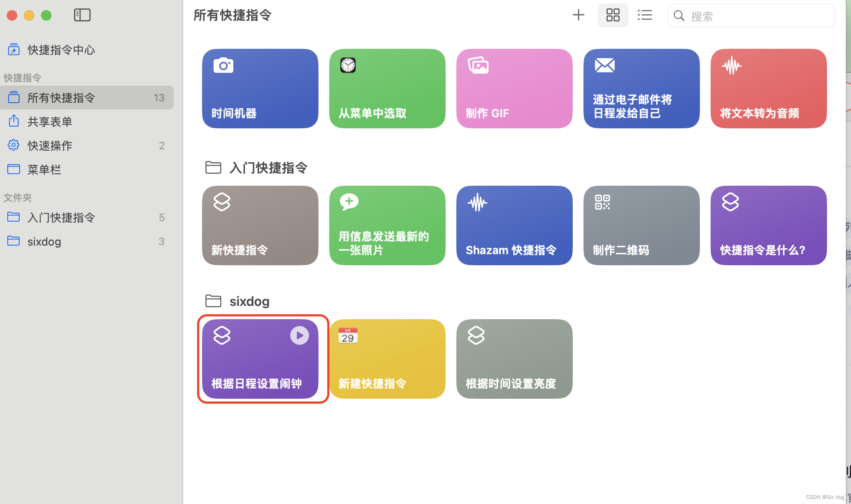
Task: Click the plus icon to add shortcut
Action: (578, 15)
